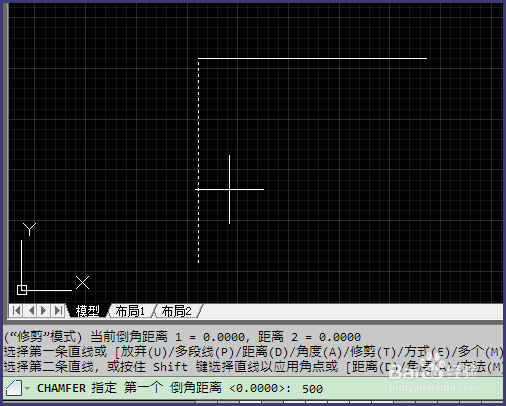Click the (“修剪”模式) text
506x406 pixels.
pyautogui.click(x=43, y=337)
